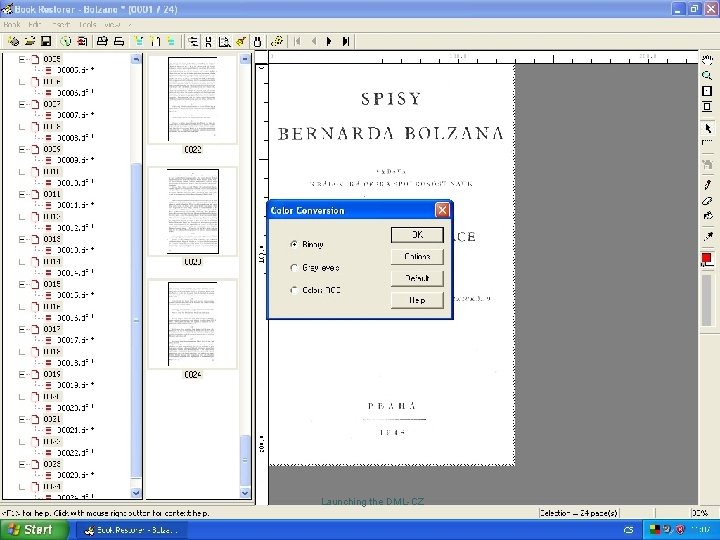
Task: Click the page with magnifier toolbar icon
Action: (x=224, y=42)
